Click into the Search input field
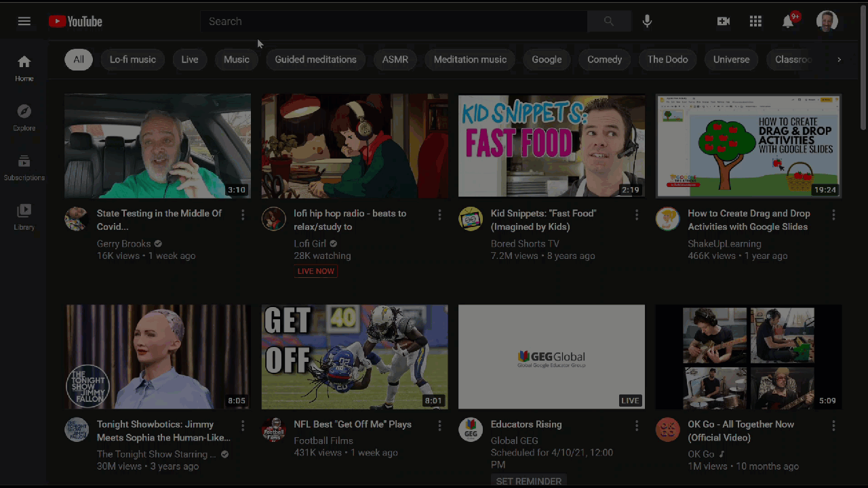 [x=393, y=22]
